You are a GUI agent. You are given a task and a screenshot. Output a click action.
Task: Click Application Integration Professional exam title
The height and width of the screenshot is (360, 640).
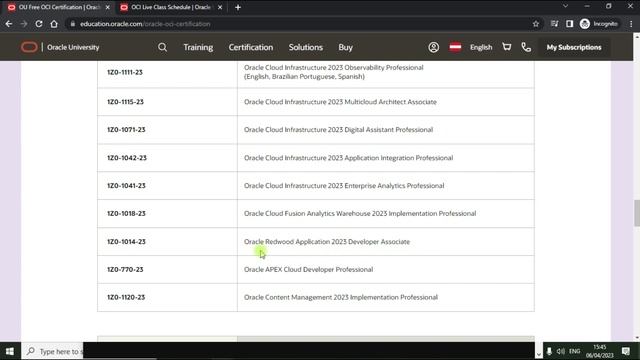coord(348,158)
